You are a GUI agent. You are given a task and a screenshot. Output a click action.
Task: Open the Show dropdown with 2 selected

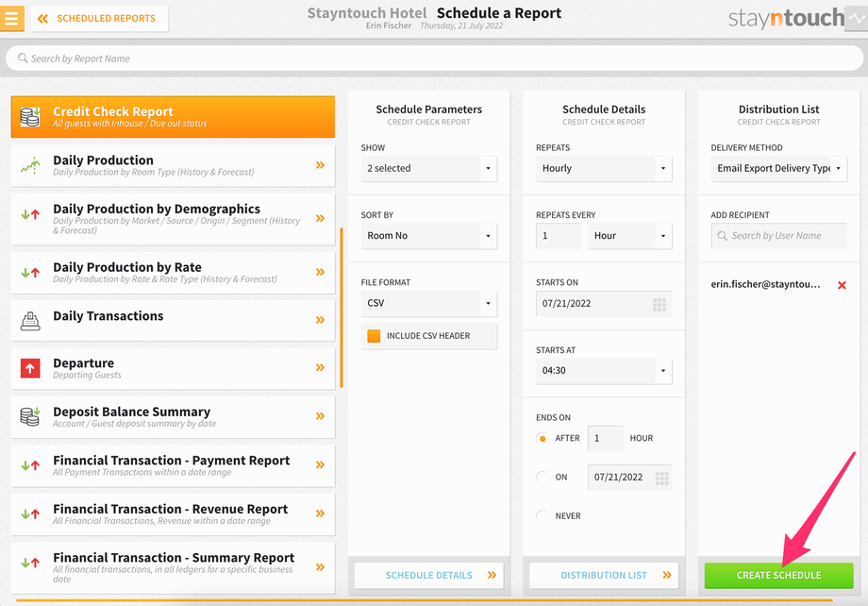429,168
